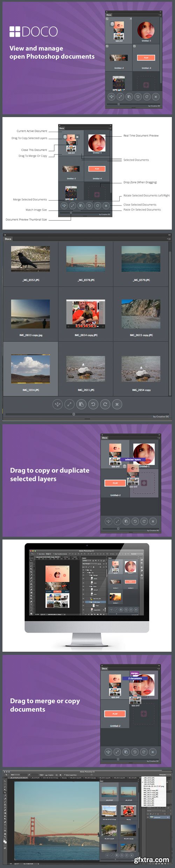This screenshot has width=175, height=868.
Task: Select the Doco tab in the top banner panel
Action: click(x=109, y=15)
